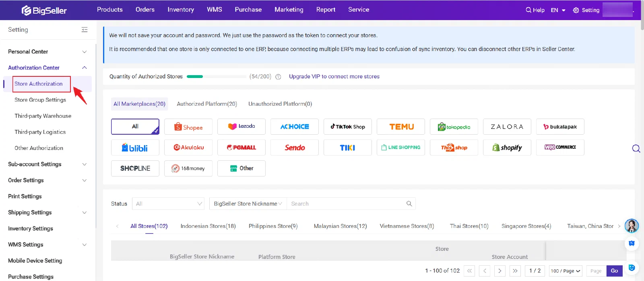
Task: Open the customer support avatar chat
Action: pyautogui.click(x=632, y=226)
